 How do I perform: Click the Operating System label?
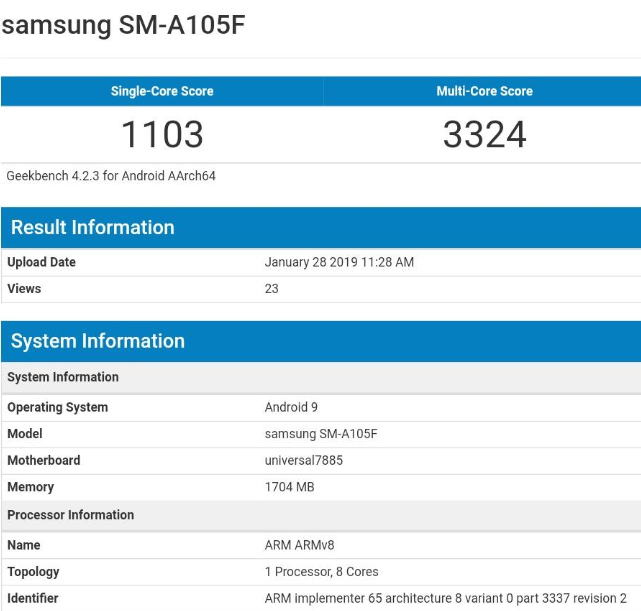tap(58, 407)
